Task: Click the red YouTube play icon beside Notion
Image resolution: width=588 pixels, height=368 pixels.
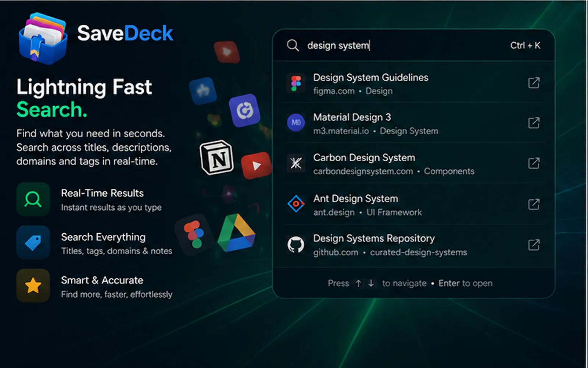Action: (256, 165)
